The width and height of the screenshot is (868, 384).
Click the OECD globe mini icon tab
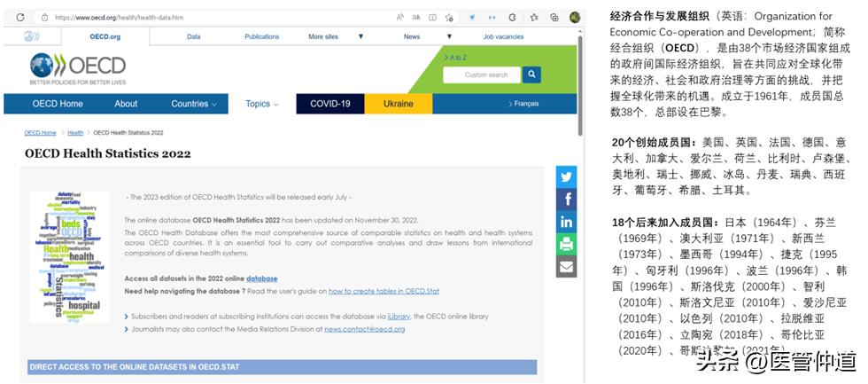click(32, 36)
